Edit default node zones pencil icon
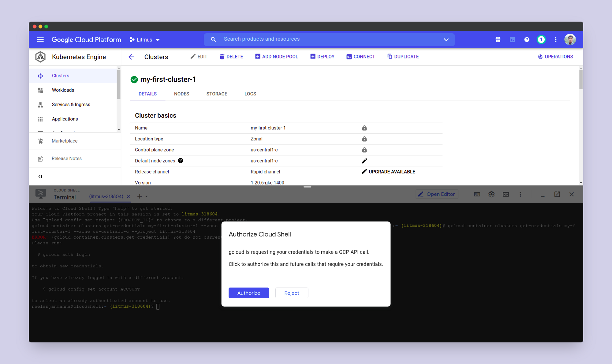 click(x=364, y=161)
